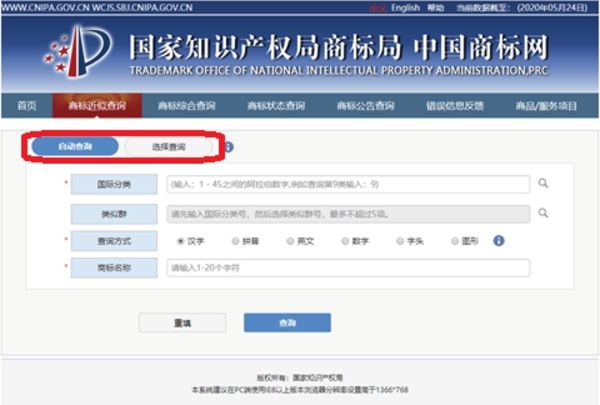Focus the 商标名称 input field
The height and width of the screenshot is (405, 600).
click(x=348, y=268)
